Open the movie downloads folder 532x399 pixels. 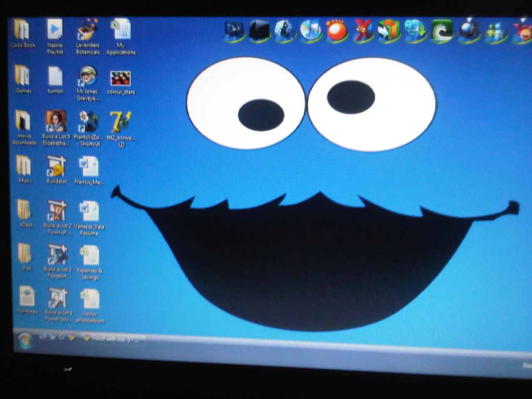point(24,127)
